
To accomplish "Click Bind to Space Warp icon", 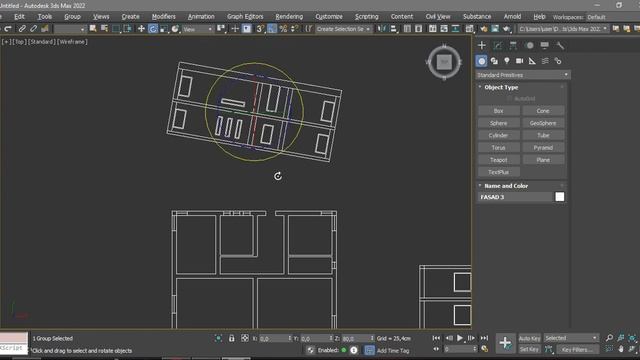I will point(45,29).
